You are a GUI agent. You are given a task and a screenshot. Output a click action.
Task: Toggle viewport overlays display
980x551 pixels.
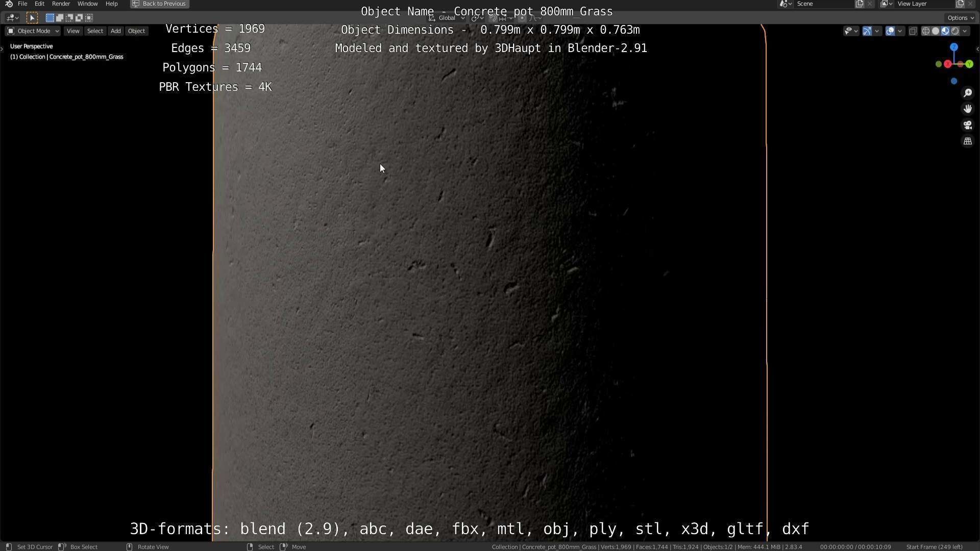point(890,31)
